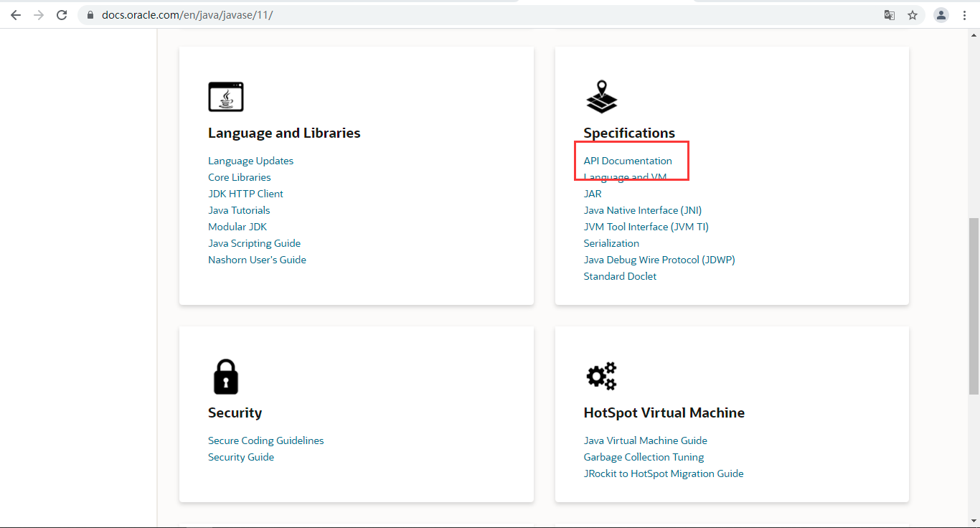Open the translate page icon
The height and width of the screenshot is (528, 980).
tap(890, 15)
